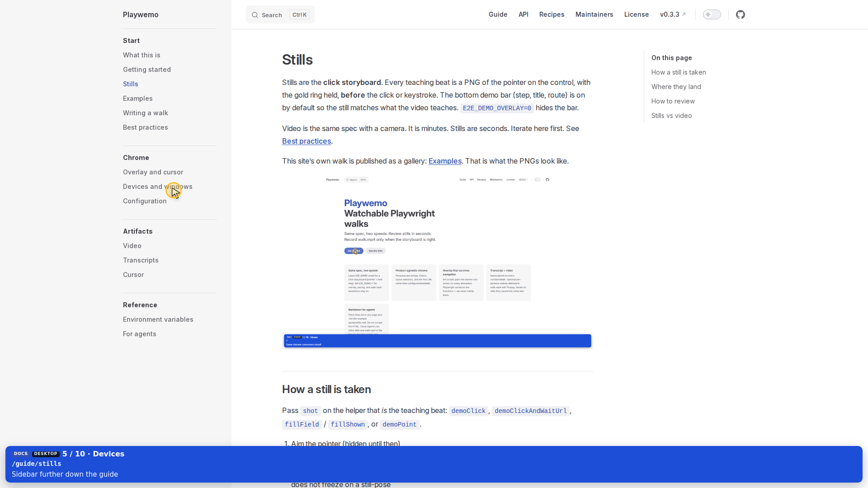Open Examples in the sidebar
Screen dimensions: 868x488
pyautogui.click(x=138, y=99)
